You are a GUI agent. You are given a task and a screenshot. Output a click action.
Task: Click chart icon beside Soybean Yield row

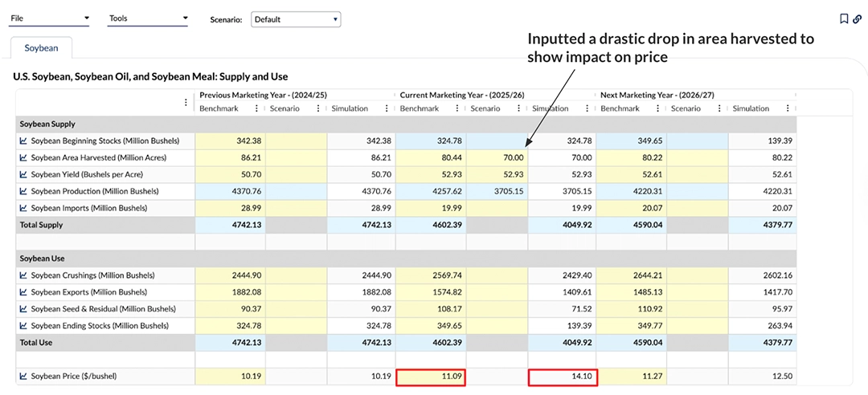click(x=24, y=174)
